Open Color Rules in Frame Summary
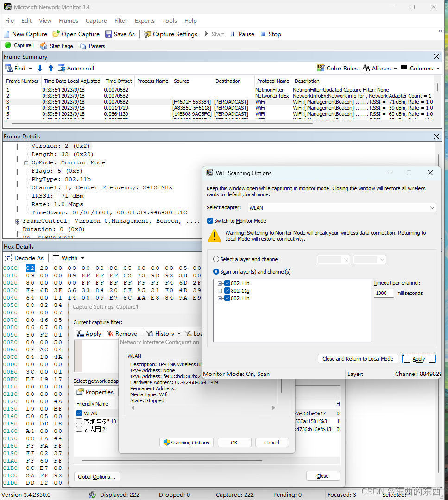Screen dimensions: 448x500 pos(337,68)
